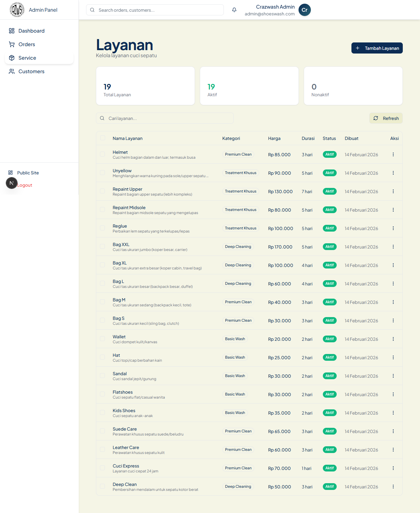Click Aktif status badge in Helmet row
Viewport: 420px width, 513px height.
click(x=330, y=154)
